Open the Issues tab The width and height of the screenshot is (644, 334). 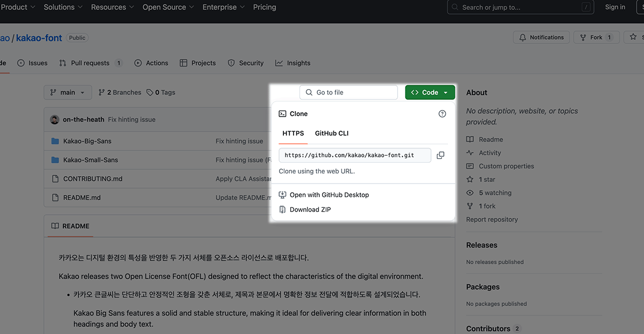click(x=32, y=63)
